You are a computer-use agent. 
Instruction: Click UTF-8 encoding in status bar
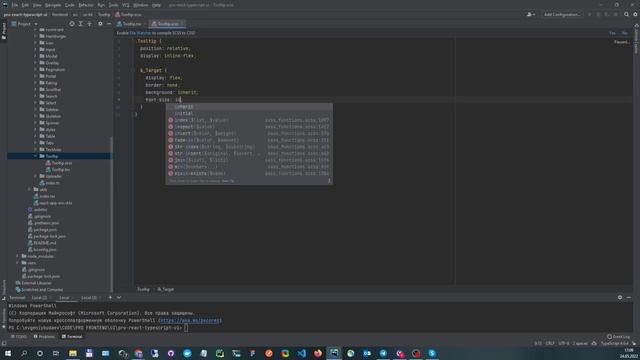[564, 343]
